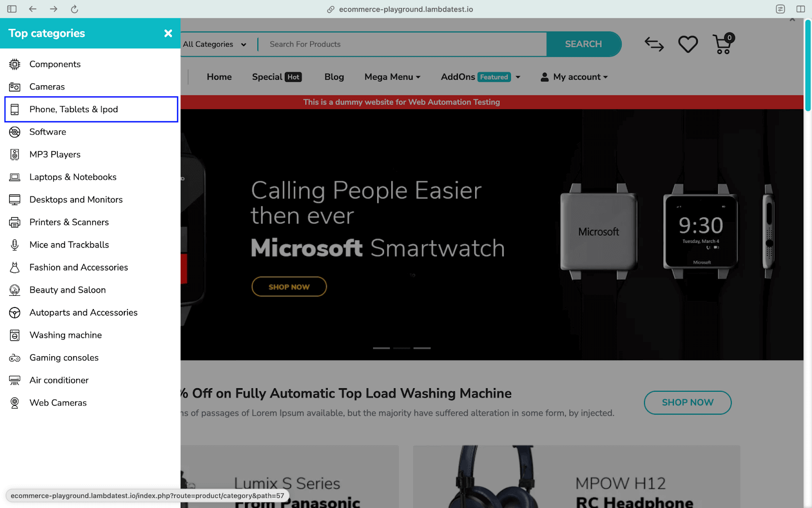Click the Desktops and Monitors screen icon
This screenshot has width=812, height=508.
(x=15, y=199)
